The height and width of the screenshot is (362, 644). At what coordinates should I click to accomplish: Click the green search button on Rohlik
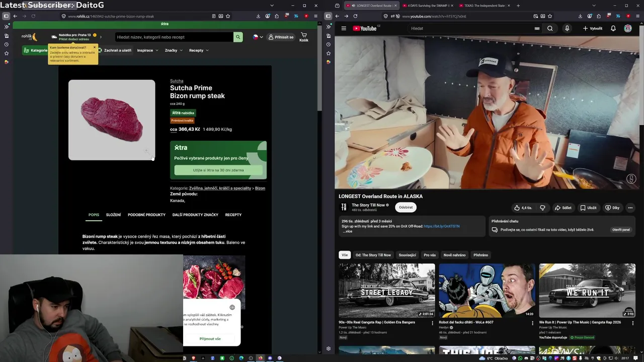tap(237, 37)
